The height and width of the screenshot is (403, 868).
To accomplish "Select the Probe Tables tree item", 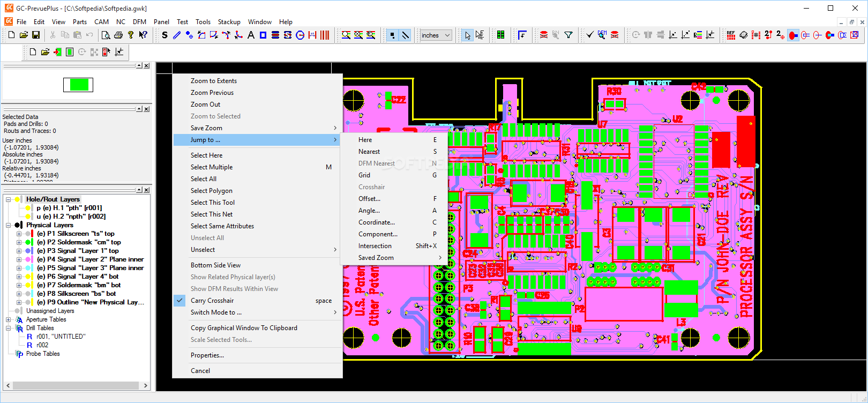I will [x=43, y=354].
